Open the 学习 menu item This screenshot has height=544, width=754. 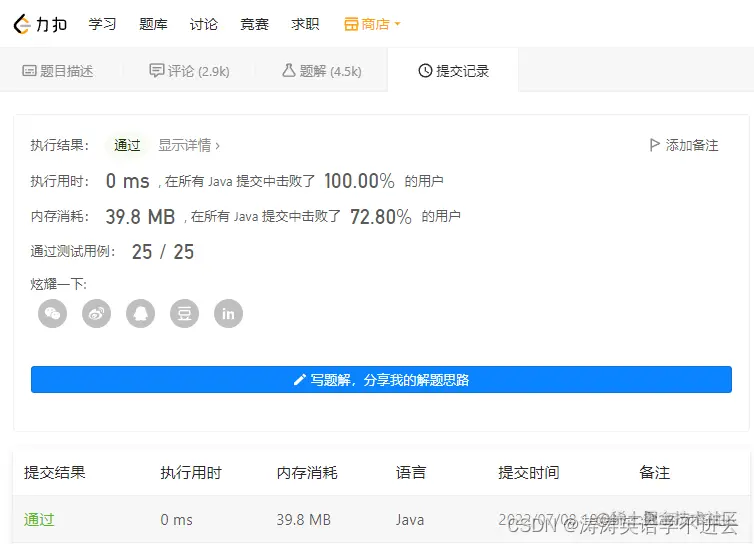(x=102, y=24)
